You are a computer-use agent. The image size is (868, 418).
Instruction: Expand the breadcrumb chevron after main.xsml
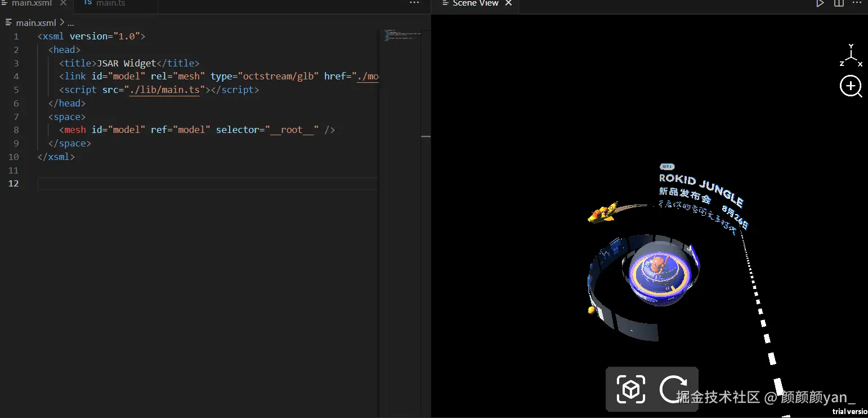click(62, 23)
